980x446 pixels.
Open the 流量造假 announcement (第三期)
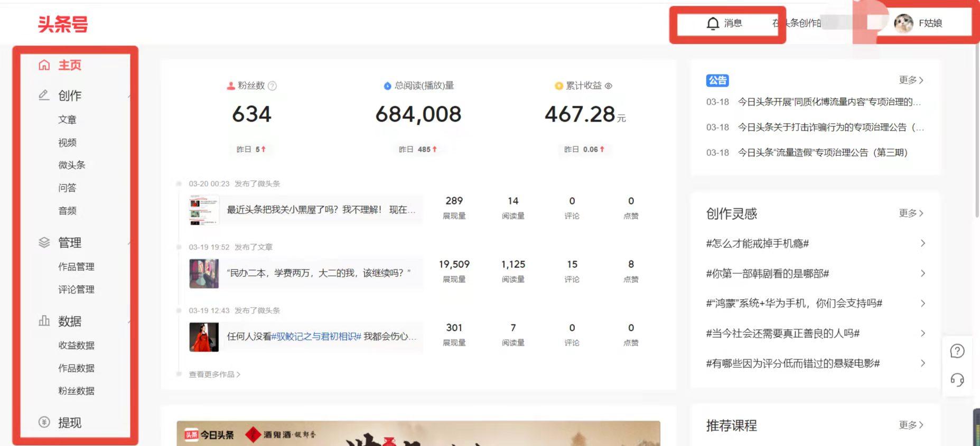coord(822,152)
